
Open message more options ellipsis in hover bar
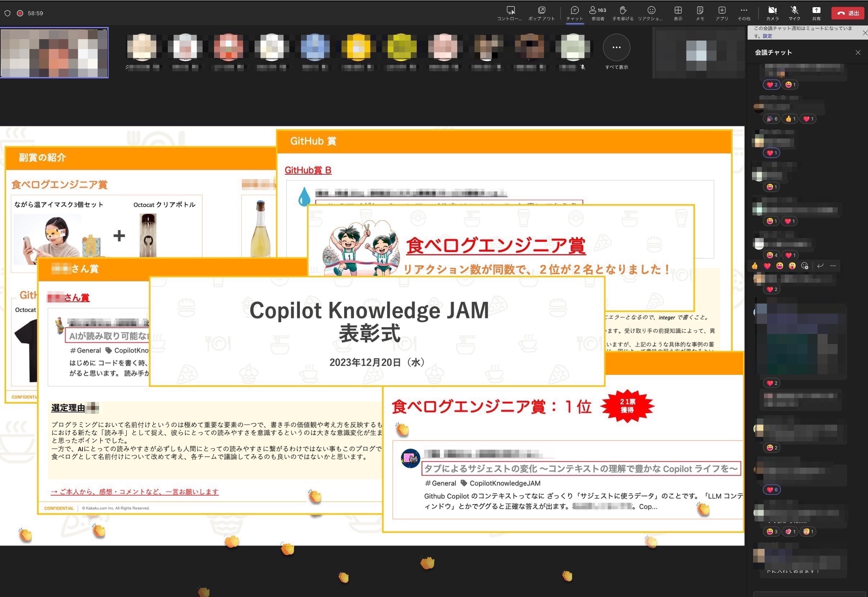[x=833, y=266]
